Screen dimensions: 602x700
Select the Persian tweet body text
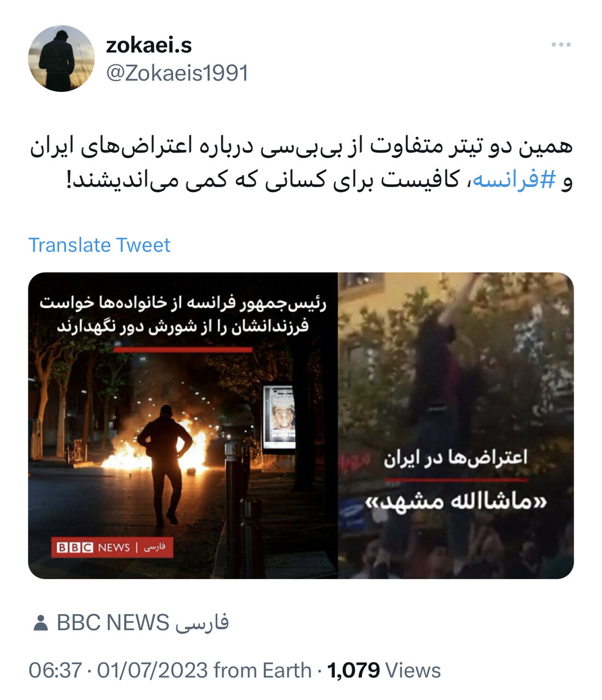tap(301, 164)
